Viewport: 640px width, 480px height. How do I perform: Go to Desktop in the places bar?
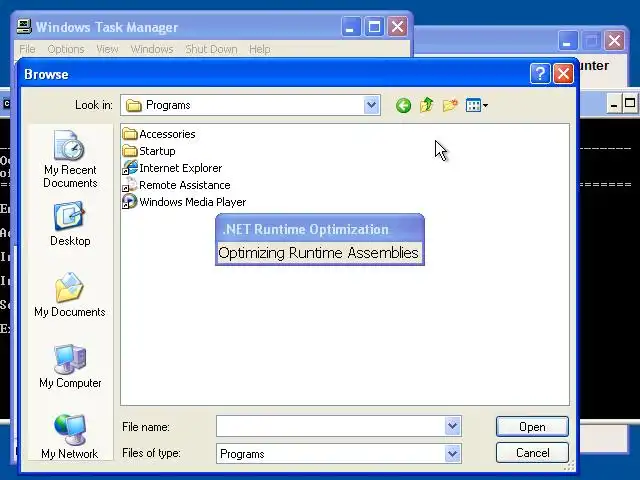pos(70,224)
